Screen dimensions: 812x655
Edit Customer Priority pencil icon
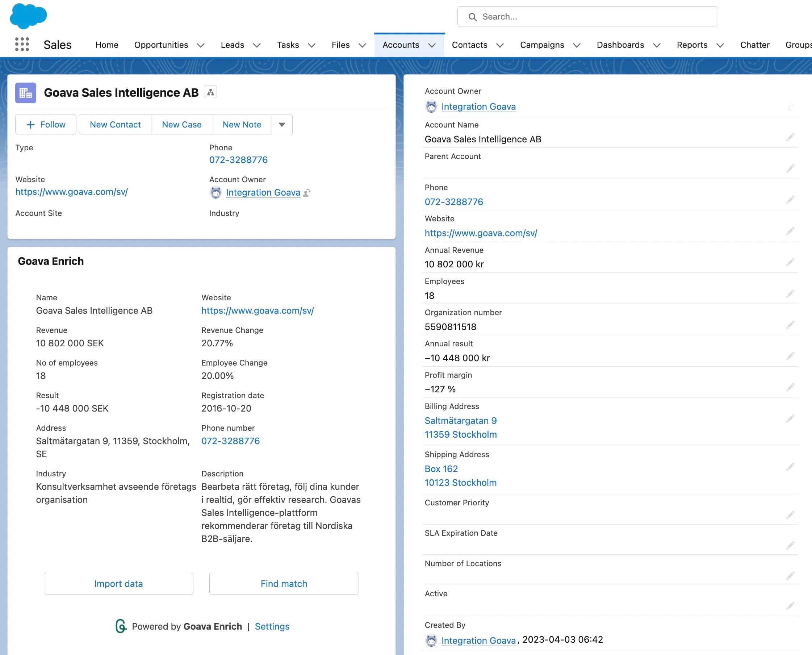(790, 516)
